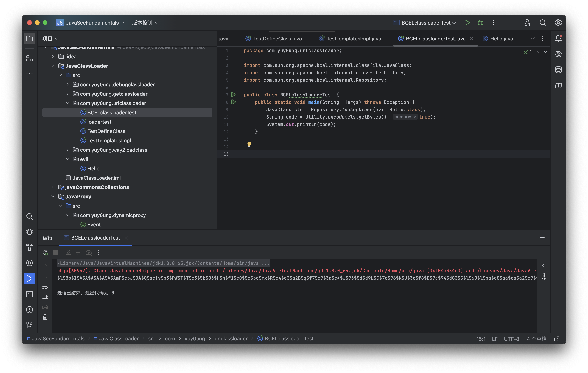Click the Debug bug icon in top toolbar
The height and width of the screenshot is (373, 588).
click(480, 23)
